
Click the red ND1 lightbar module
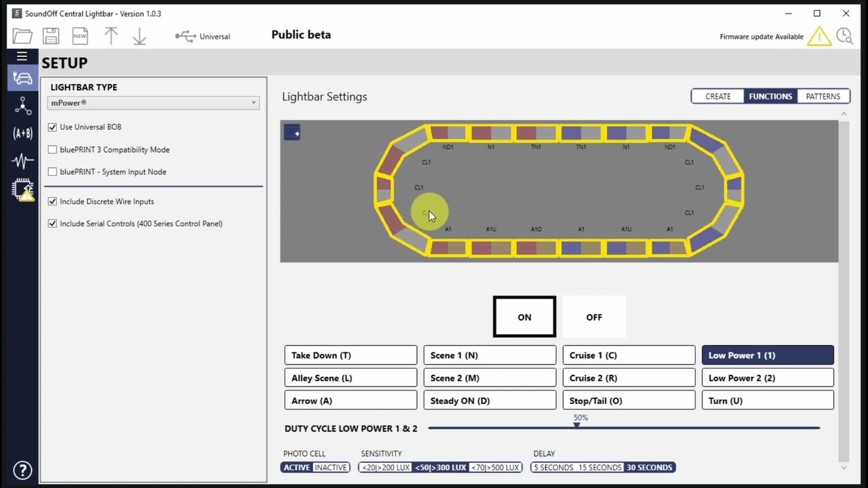448,134
